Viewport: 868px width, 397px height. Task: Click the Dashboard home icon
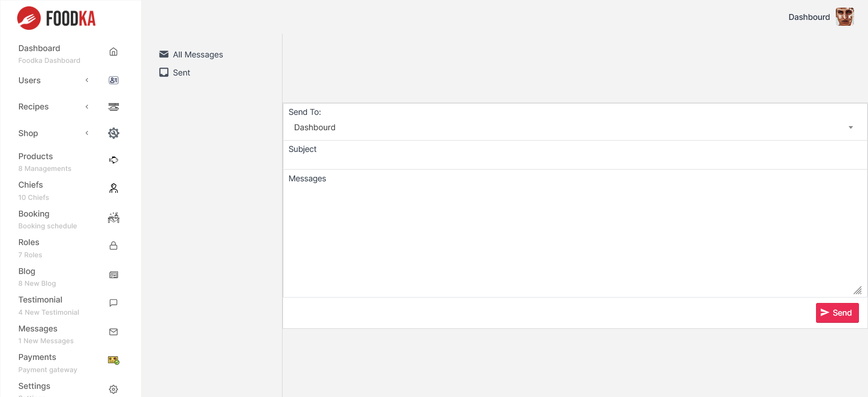(x=113, y=52)
